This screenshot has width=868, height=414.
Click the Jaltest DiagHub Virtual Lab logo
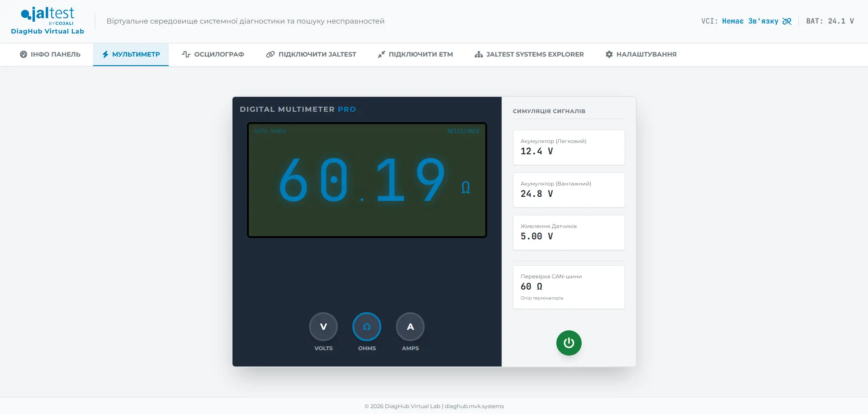47,21
